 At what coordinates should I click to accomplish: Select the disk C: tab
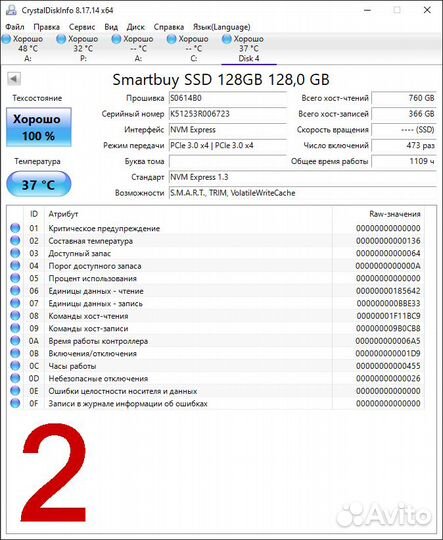[193, 49]
